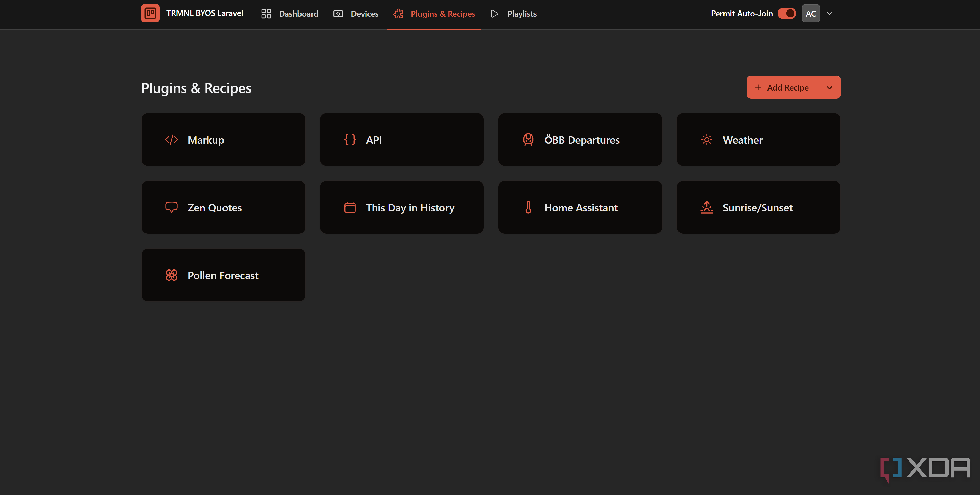Click the Home Assistant thermometer icon
The image size is (980, 495).
[528, 207]
